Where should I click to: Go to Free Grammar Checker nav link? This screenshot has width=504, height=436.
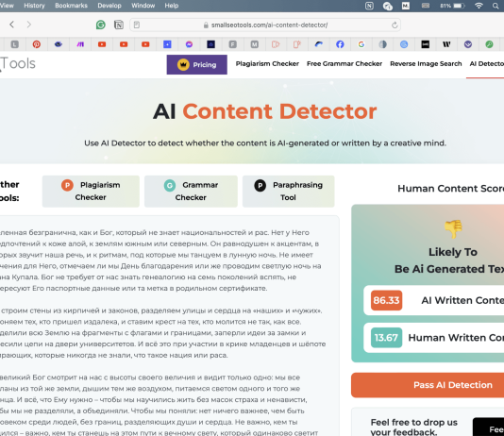344,63
